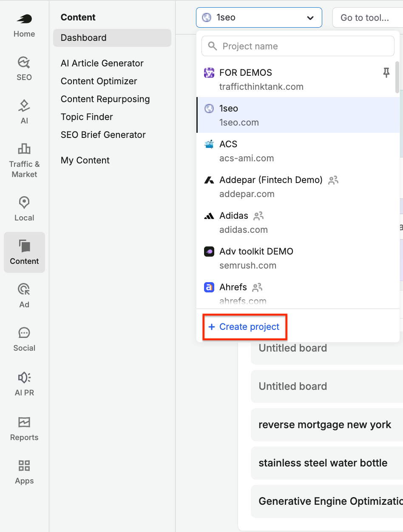Image resolution: width=403 pixels, height=532 pixels.
Task: Open the Go to tool dropdown
Action: click(x=368, y=18)
